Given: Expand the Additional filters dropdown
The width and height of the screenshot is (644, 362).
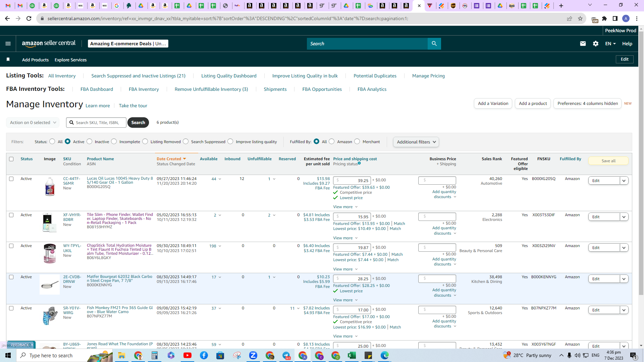Looking at the screenshot, I should [416, 142].
